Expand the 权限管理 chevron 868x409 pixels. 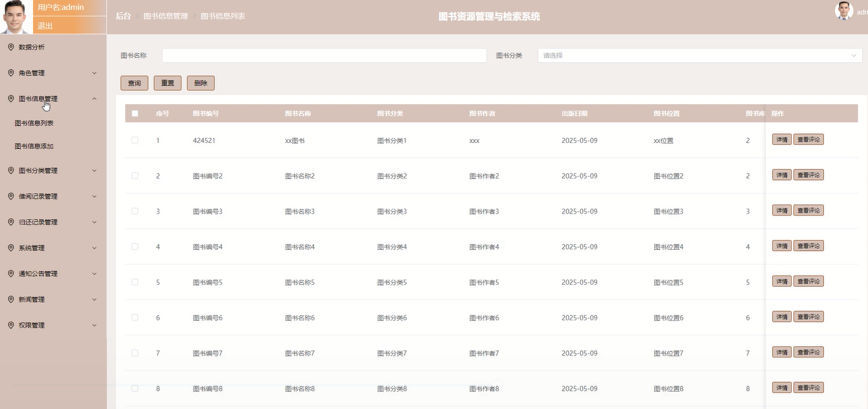coord(95,326)
